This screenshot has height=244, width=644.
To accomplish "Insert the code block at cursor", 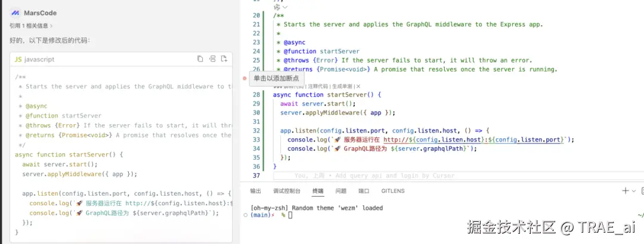I will (212, 58).
